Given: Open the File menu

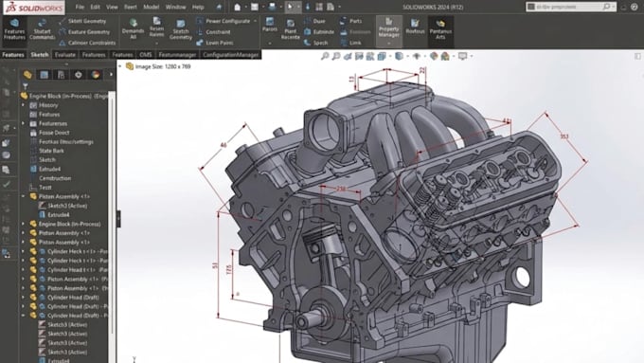Looking at the screenshot, I should 80,7.
